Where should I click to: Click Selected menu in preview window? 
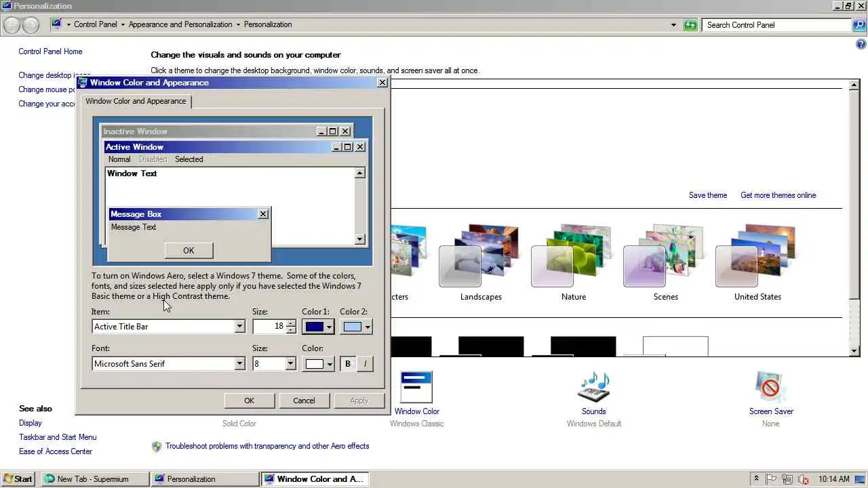(x=189, y=159)
